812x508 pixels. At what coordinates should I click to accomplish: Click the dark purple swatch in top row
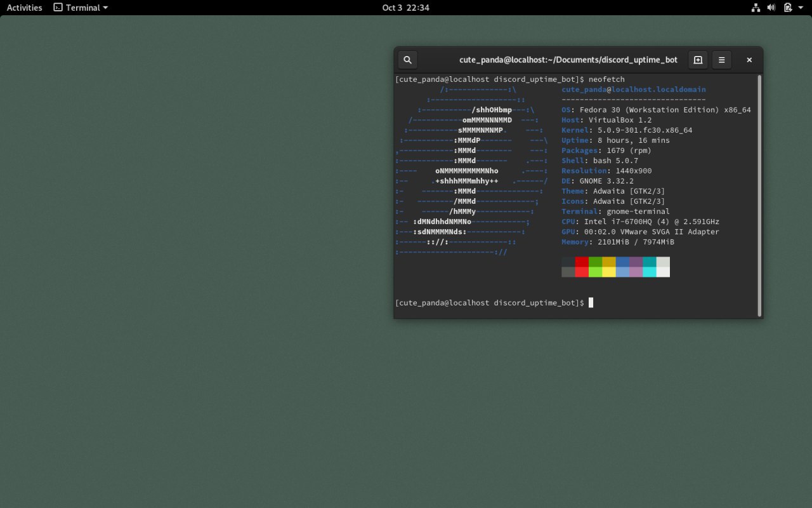tap(636, 262)
